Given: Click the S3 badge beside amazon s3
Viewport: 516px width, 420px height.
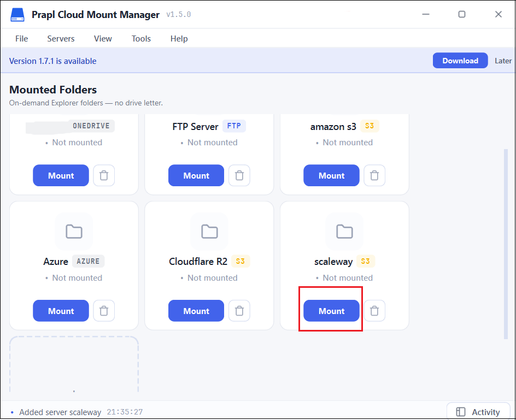Looking at the screenshot, I should 370,126.
